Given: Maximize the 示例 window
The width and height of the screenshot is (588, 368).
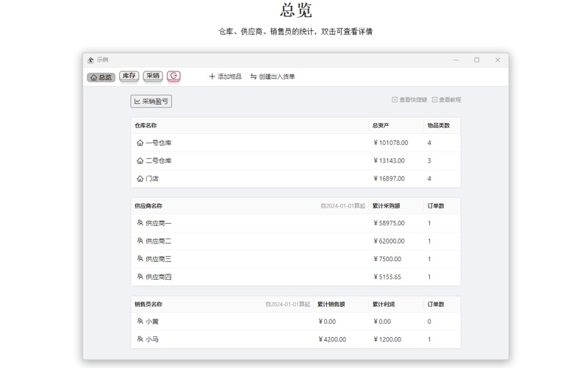Looking at the screenshot, I should tap(476, 60).
